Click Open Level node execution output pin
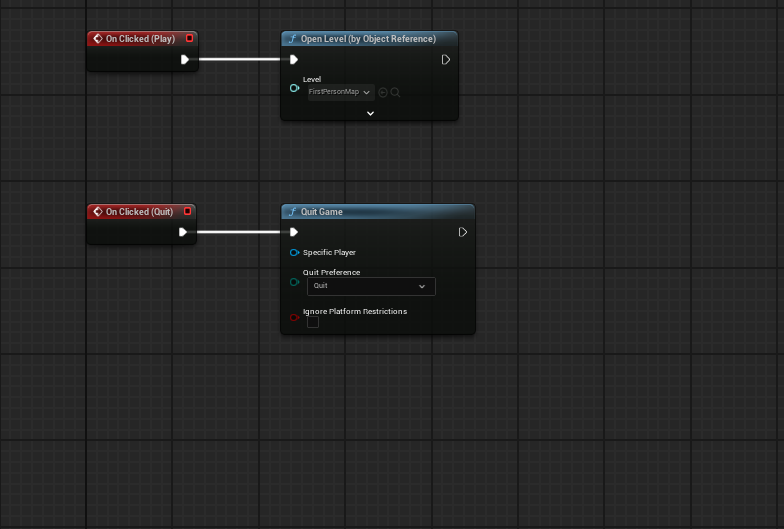Viewport: 784px width, 529px height. pos(446,60)
